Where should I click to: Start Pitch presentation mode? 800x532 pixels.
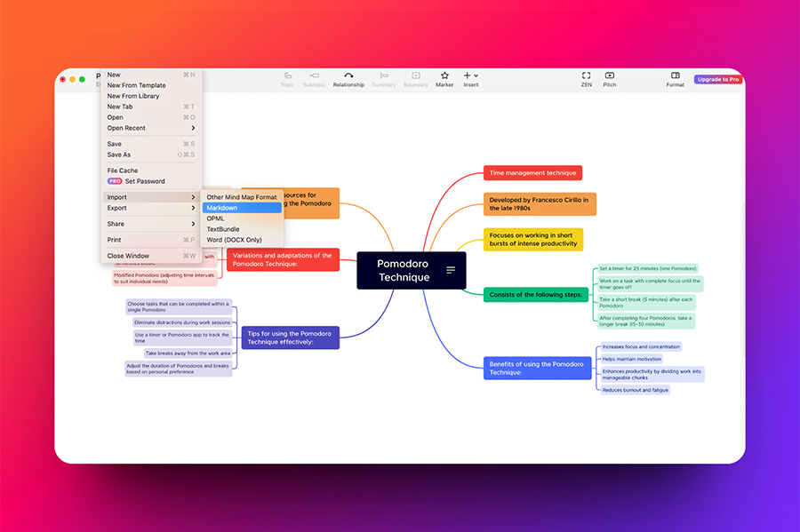(610, 76)
